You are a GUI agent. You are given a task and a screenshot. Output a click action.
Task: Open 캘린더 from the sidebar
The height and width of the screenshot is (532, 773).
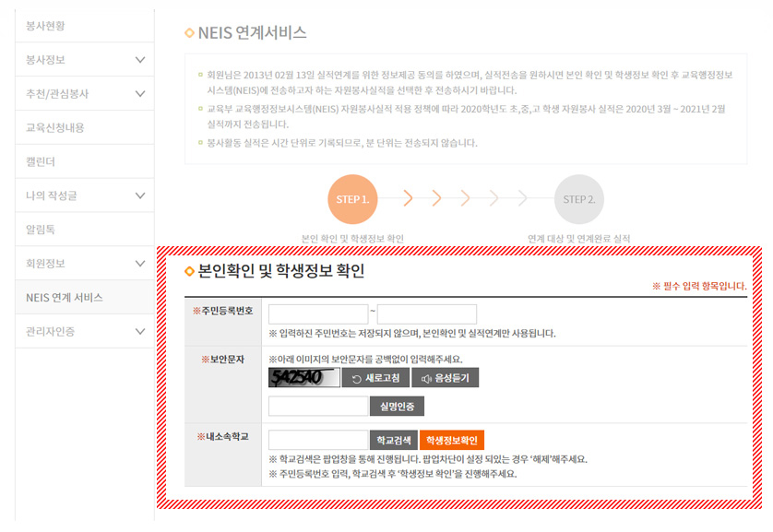pyautogui.click(x=84, y=161)
